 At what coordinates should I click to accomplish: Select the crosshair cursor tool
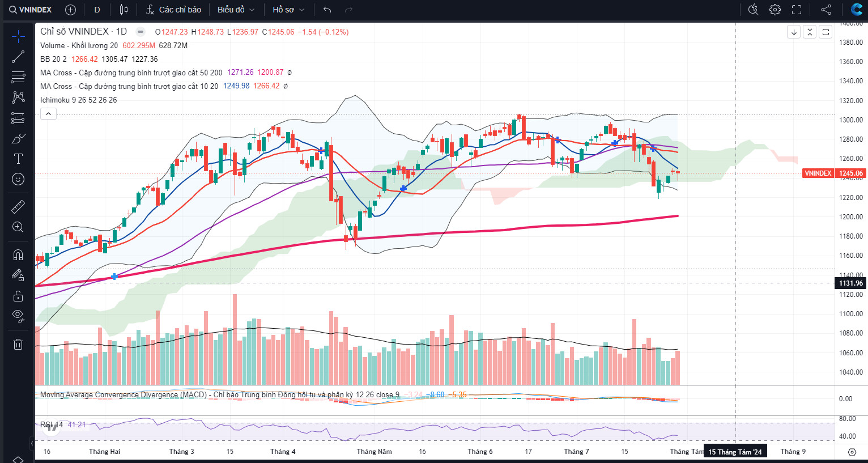click(18, 36)
